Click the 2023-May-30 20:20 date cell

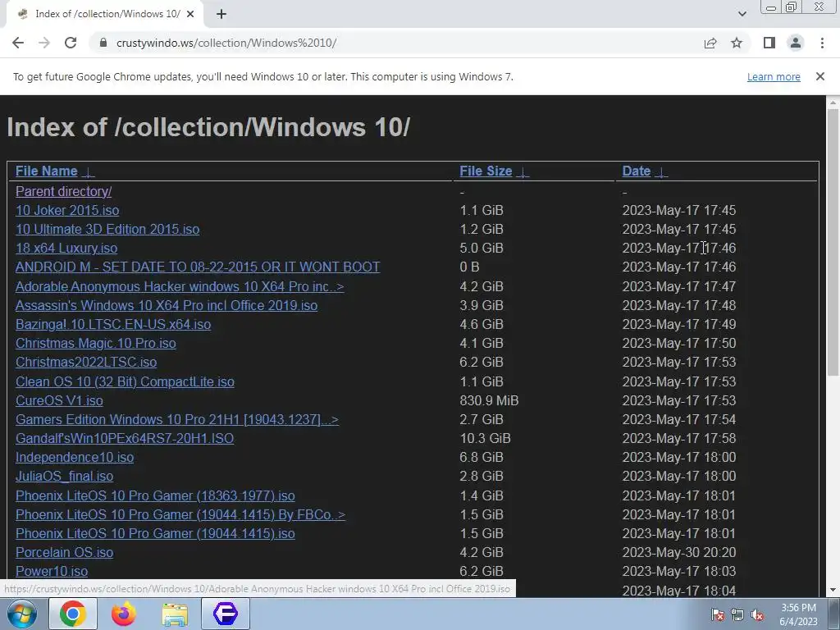click(678, 552)
